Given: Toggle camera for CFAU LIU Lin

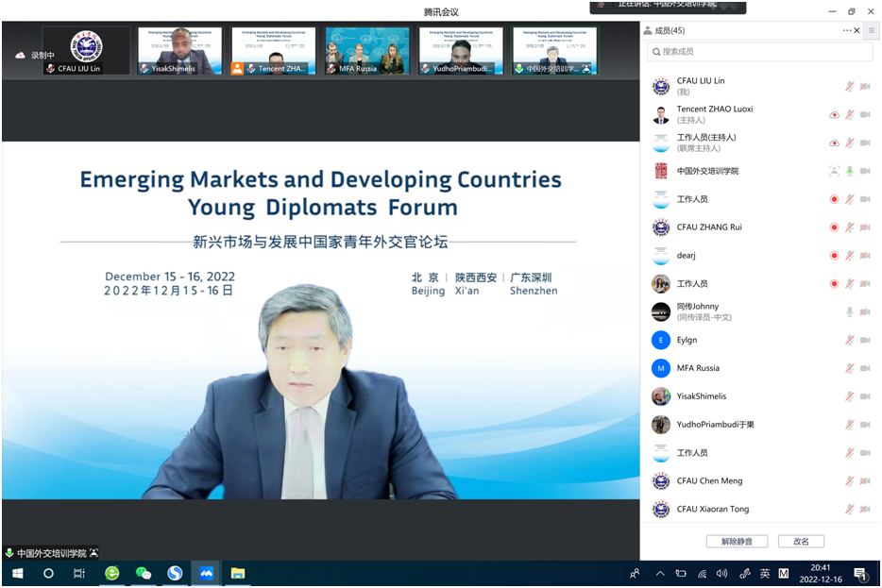Looking at the screenshot, I should coord(865,87).
